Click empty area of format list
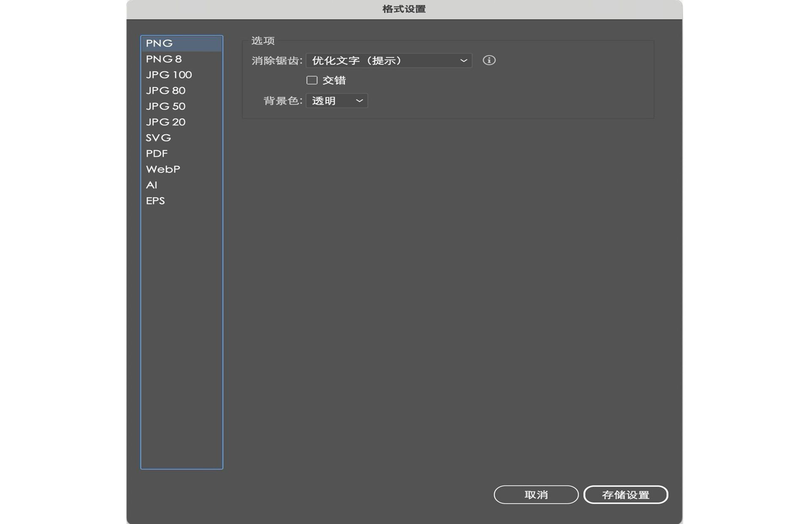 182,338
